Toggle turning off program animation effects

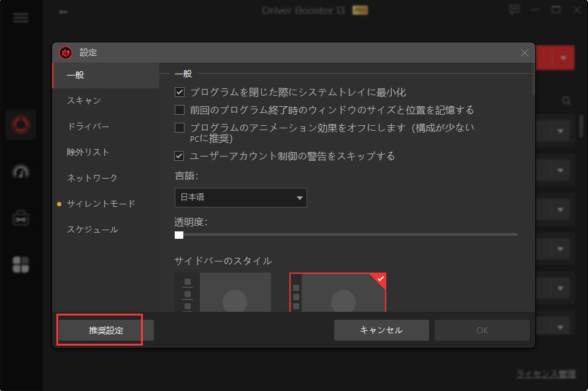(180, 128)
